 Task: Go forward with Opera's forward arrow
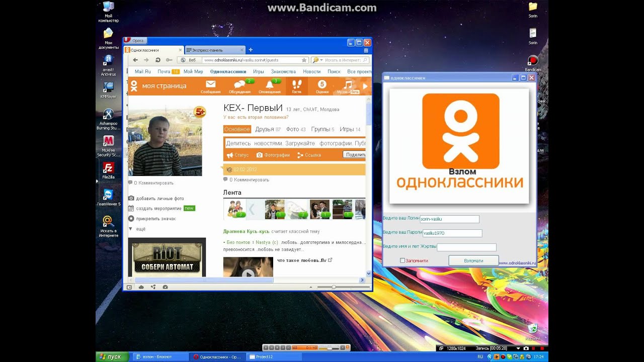tap(146, 60)
